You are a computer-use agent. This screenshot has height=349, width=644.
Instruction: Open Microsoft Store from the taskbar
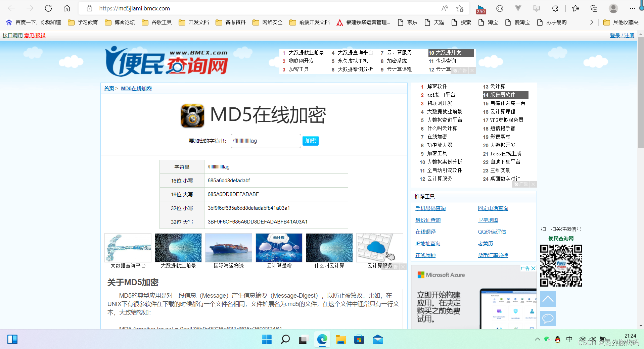pyautogui.click(x=359, y=340)
